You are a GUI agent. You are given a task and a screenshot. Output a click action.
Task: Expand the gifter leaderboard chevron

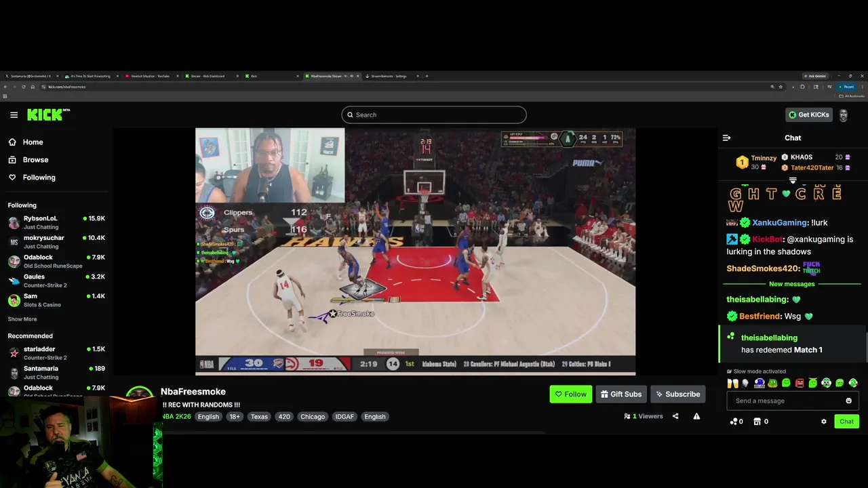pyautogui.click(x=793, y=180)
